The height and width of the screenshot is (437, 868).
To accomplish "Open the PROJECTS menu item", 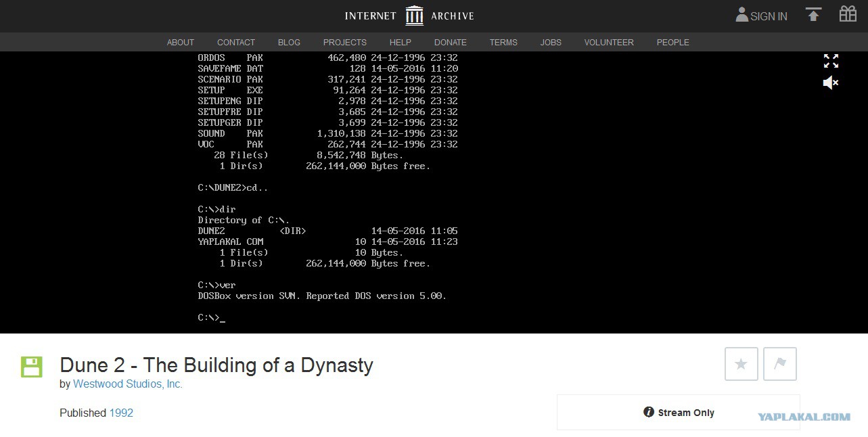I will [x=345, y=42].
